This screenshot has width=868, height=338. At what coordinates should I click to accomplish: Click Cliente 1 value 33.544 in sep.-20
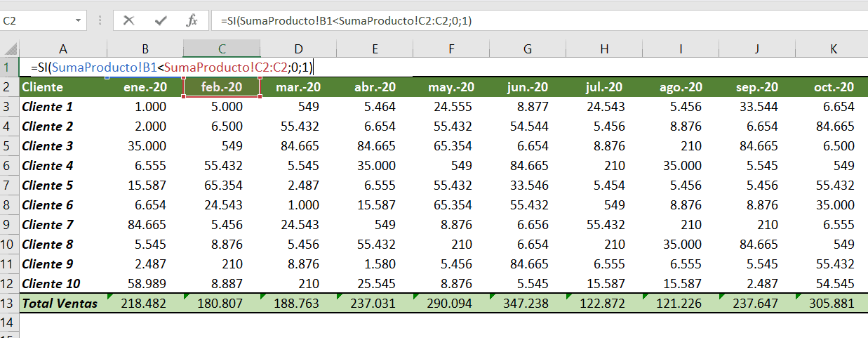tap(756, 107)
